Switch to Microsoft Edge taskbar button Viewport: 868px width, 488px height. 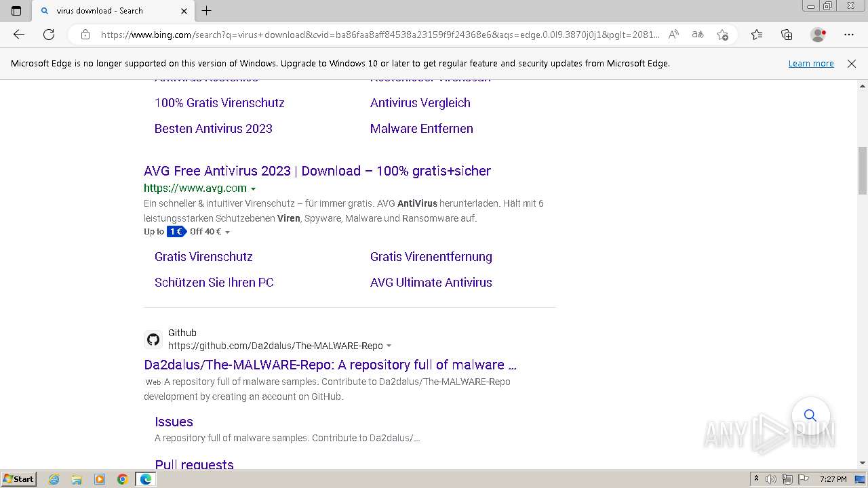tap(146, 479)
